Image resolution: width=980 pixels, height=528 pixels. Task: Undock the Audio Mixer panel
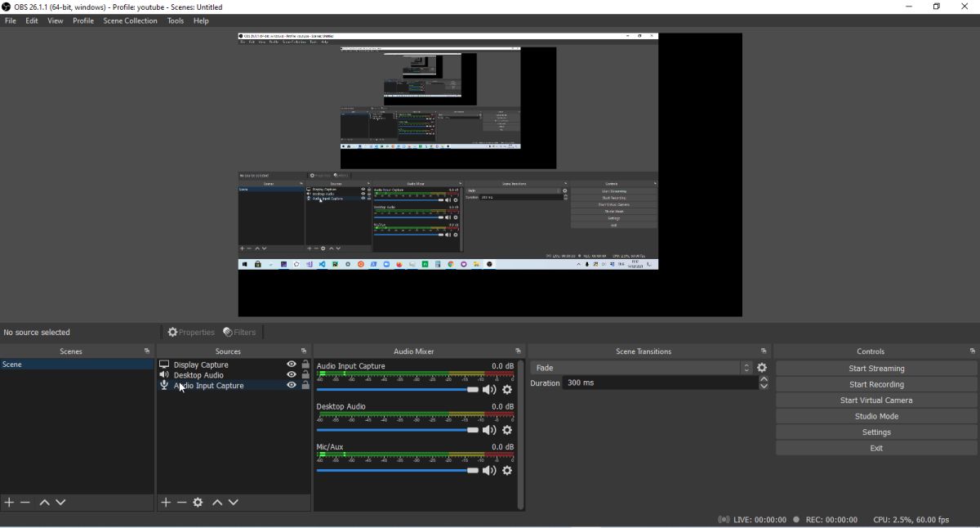[518, 351]
